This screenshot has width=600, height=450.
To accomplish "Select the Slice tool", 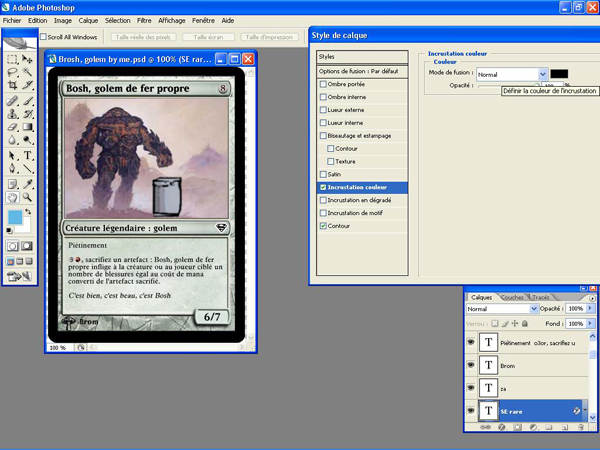I will 27,85.
